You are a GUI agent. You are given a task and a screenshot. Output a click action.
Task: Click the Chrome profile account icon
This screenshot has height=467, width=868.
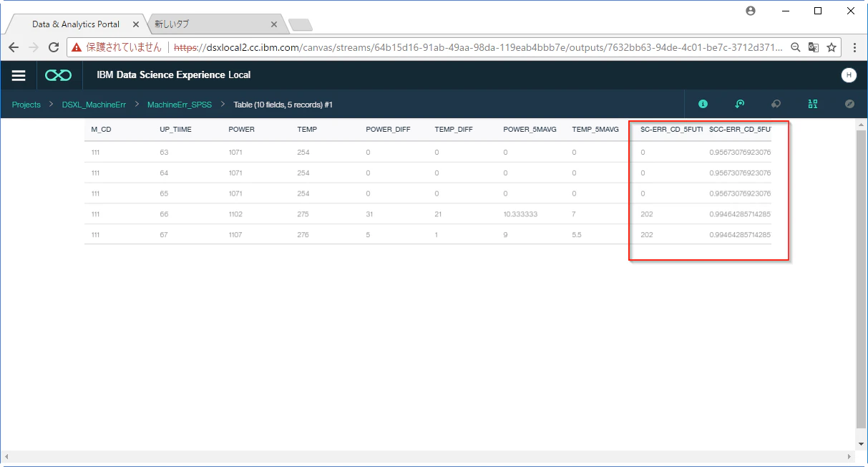[751, 11]
